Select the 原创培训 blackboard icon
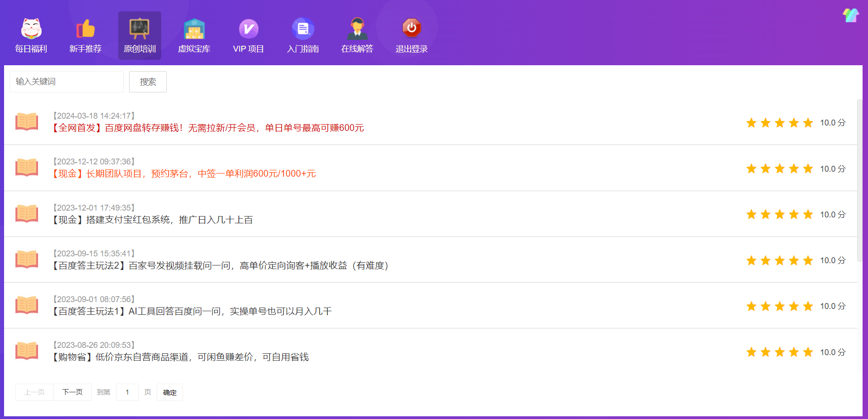The height and width of the screenshot is (419, 868). [x=140, y=29]
